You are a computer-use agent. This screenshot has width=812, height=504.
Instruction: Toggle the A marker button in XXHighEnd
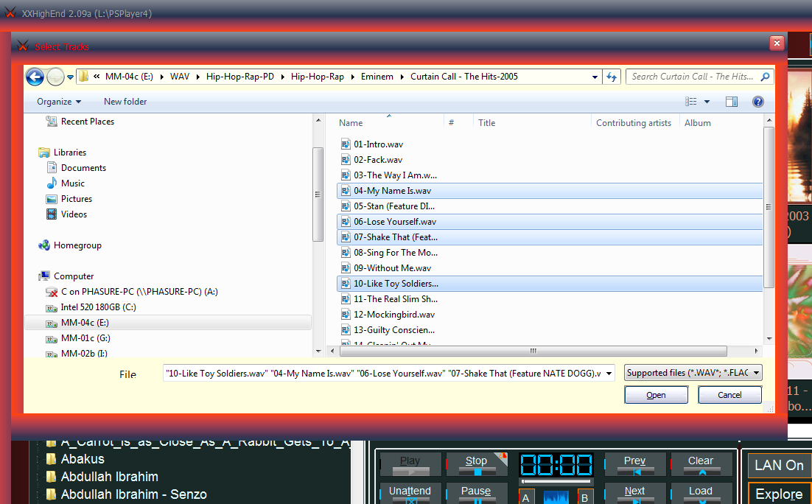pyautogui.click(x=526, y=497)
